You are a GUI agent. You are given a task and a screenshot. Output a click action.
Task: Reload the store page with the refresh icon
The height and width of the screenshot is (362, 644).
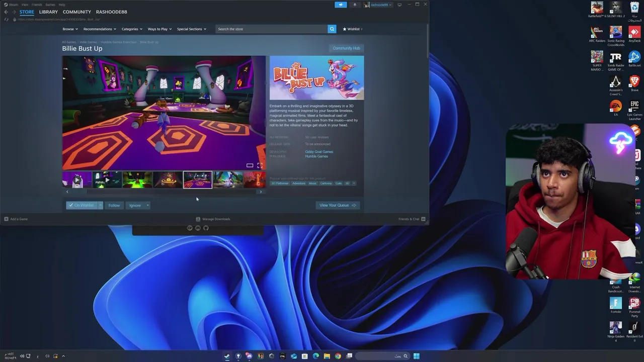6,19
